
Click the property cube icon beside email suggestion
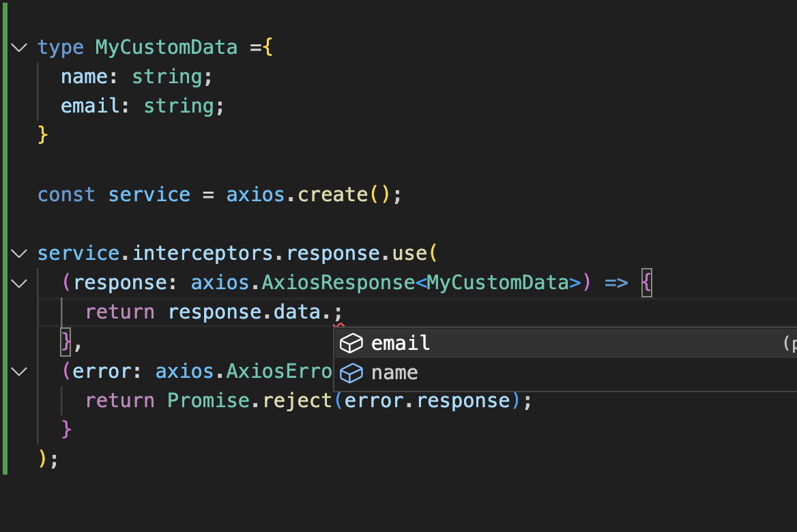pyautogui.click(x=351, y=343)
